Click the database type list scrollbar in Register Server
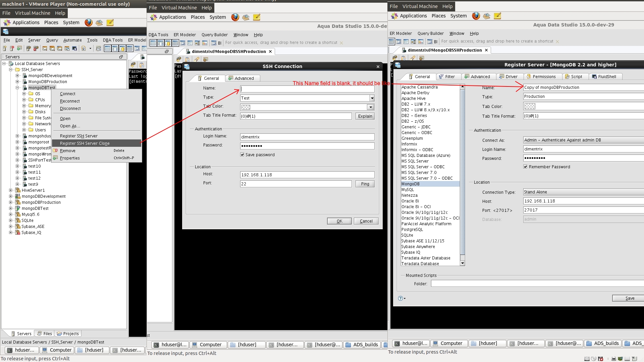Image resolution: width=644 pixels, height=362 pixels. [x=463, y=175]
